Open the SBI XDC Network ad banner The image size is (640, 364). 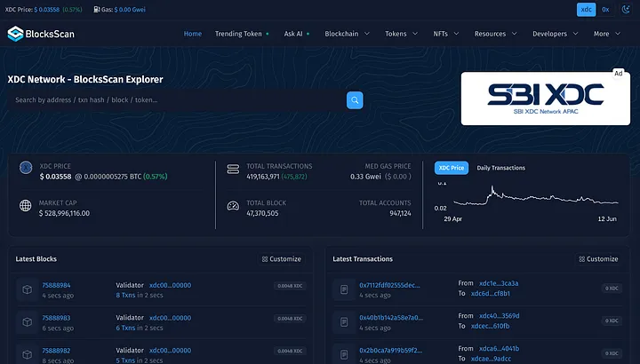545,99
